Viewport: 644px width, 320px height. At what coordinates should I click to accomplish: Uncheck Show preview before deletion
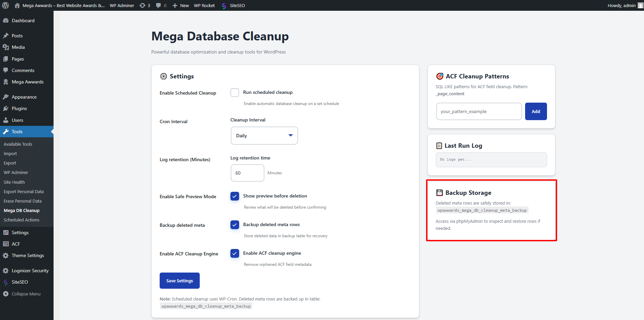[x=235, y=196]
